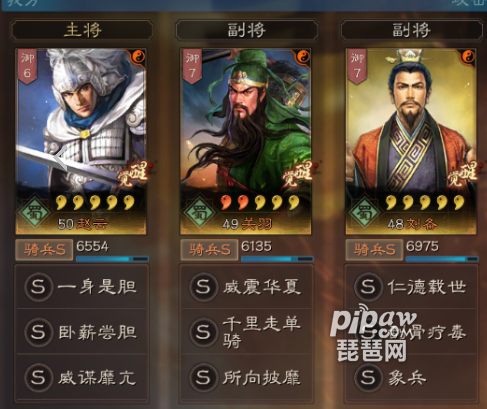The height and width of the screenshot is (409, 487).
Task: Click the 蜀 faction badge on 刘备
Action: (364, 212)
